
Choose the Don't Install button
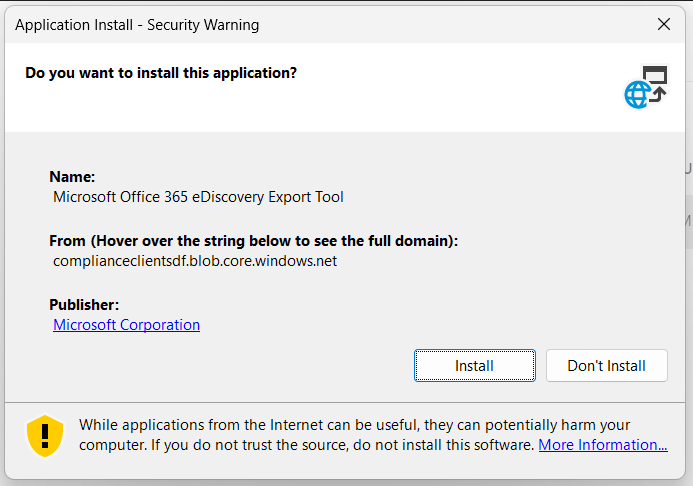point(606,365)
